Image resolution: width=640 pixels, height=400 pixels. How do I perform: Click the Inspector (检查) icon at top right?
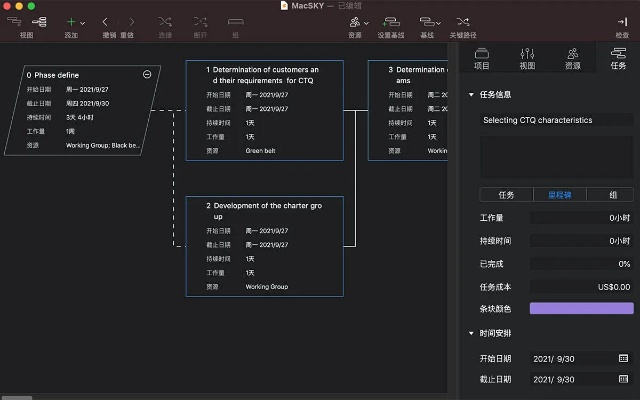click(x=622, y=21)
